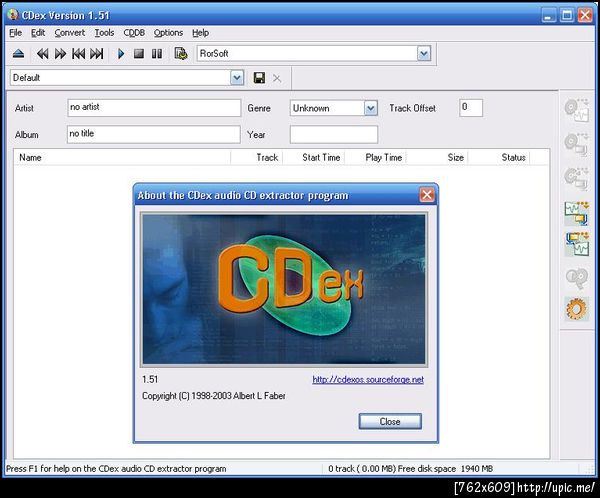The image size is (600, 498).
Task: Delete the profile with the X icon
Action: tap(277, 78)
